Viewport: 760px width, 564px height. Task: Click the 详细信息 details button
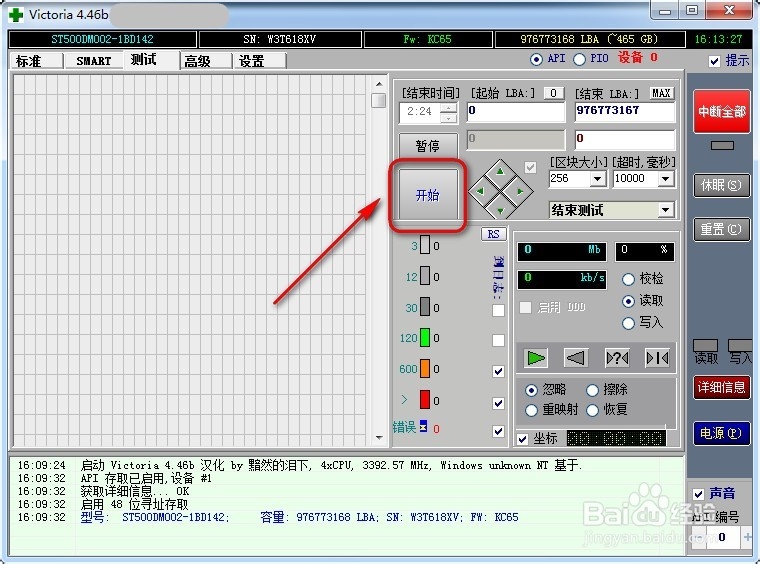point(722,387)
